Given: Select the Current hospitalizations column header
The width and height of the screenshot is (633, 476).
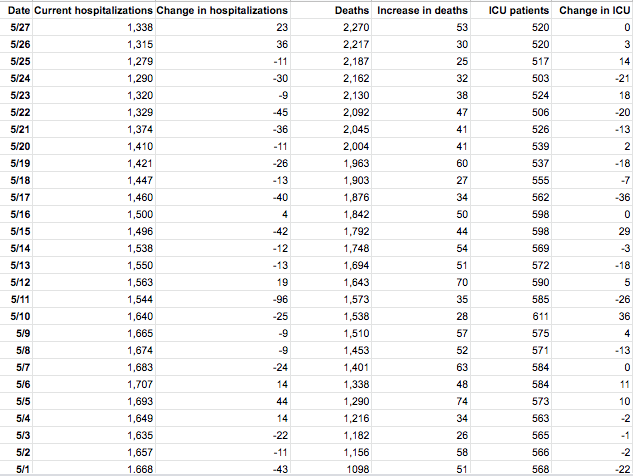Looking at the screenshot, I should pos(94,10).
